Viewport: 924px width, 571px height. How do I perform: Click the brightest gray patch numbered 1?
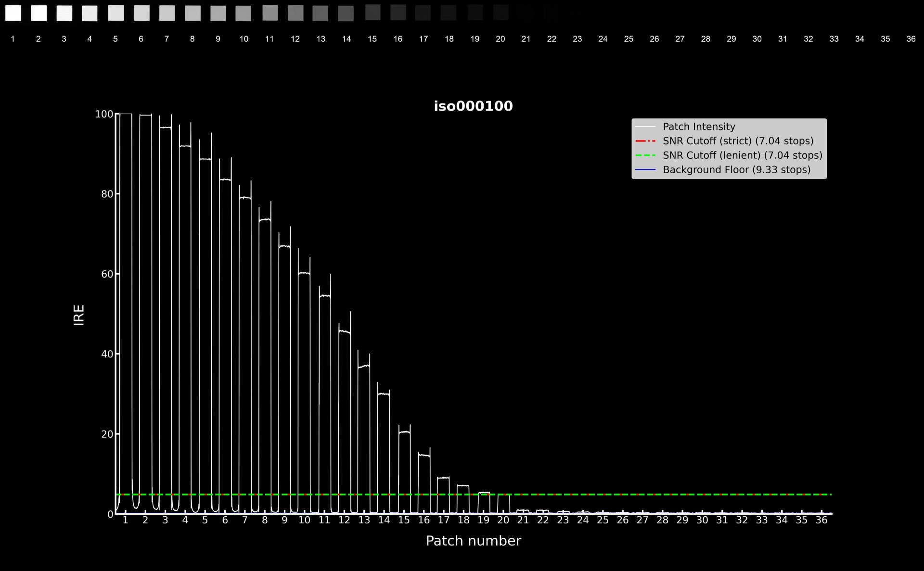point(13,13)
